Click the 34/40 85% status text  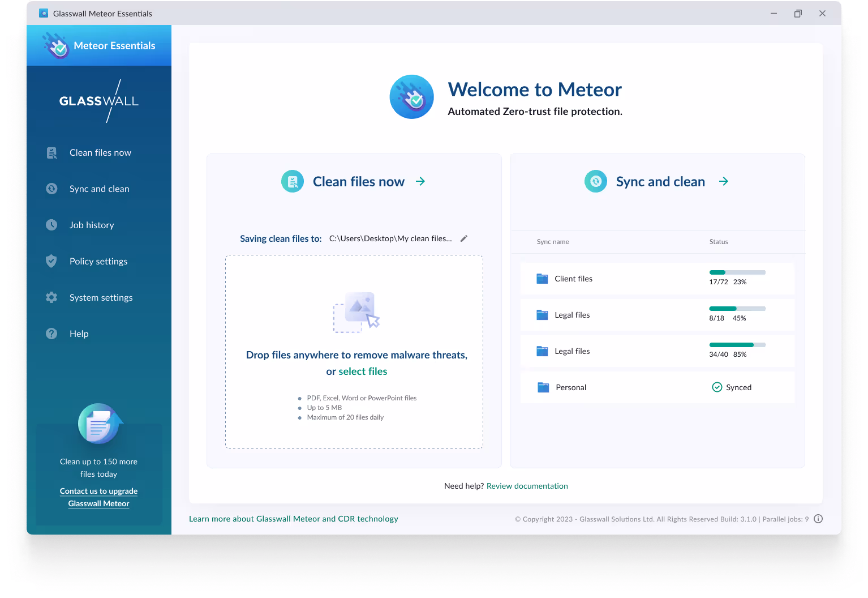tap(728, 354)
